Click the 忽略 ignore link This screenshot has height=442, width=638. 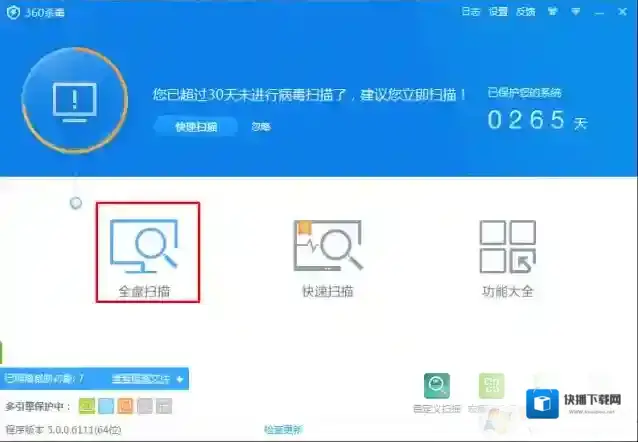click(260, 127)
